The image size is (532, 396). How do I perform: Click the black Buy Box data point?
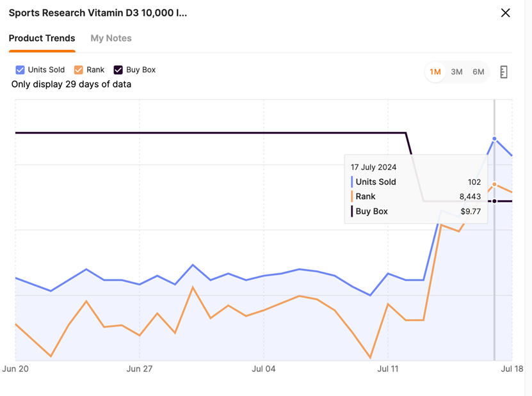[x=494, y=202]
